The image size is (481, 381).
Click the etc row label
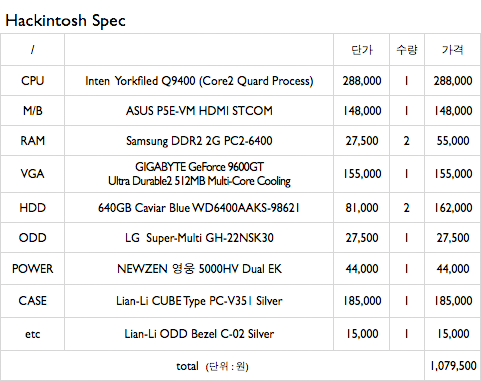(x=32, y=334)
